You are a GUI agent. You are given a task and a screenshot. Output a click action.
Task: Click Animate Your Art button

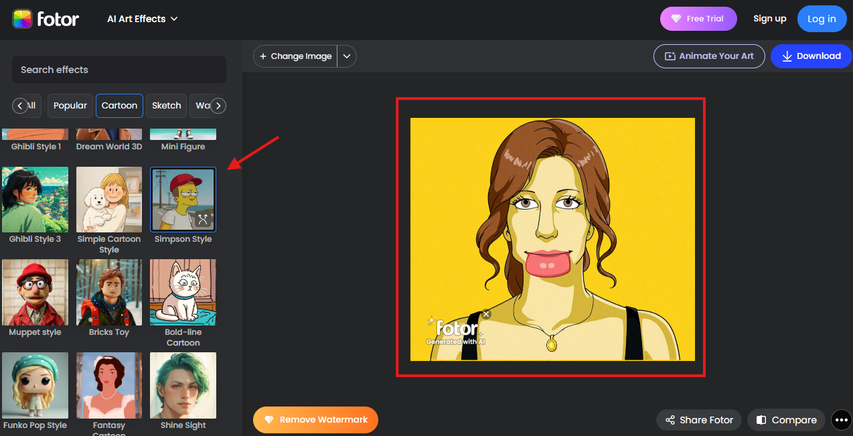(708, 56)
